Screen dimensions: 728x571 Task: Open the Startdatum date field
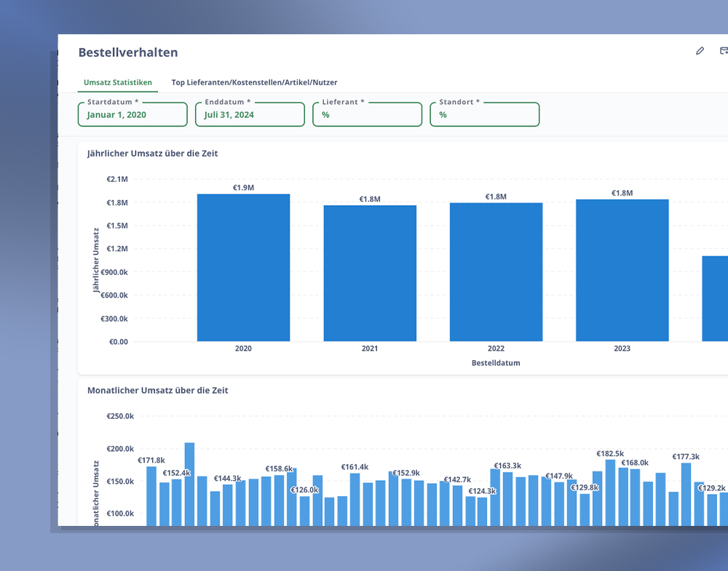tap(132, 114)
